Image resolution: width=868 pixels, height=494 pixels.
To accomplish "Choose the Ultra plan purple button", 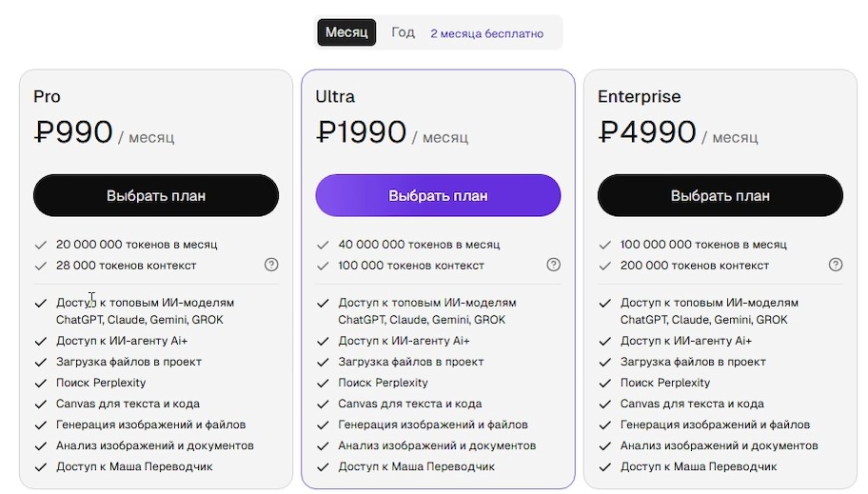I will point(438,195).
